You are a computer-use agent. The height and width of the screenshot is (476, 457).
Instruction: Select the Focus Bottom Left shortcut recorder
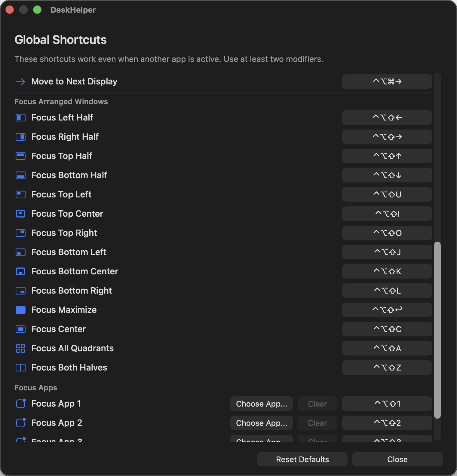coord(387,252)
